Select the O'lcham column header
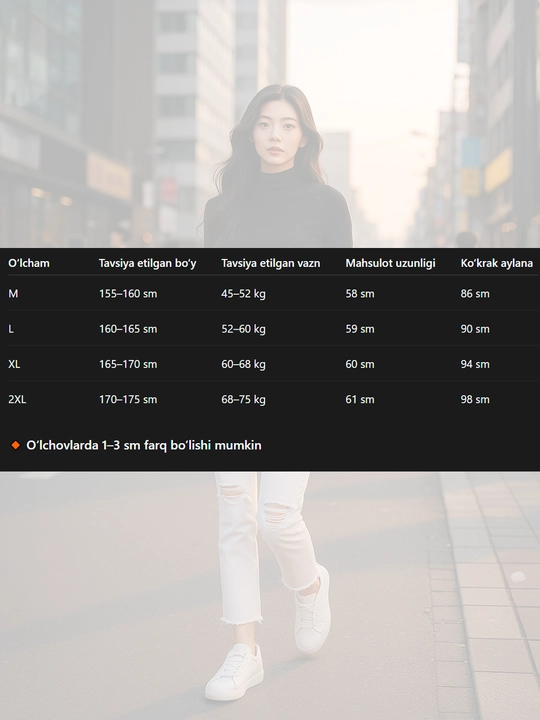Image resolution: width=540 pixels, height=720 pixels. [29, 263]
